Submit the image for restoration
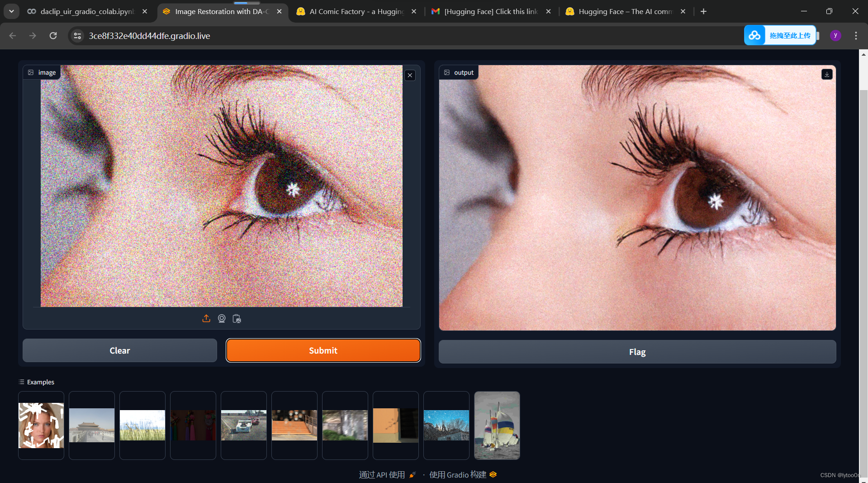The image size is (868, 483). 323,350
